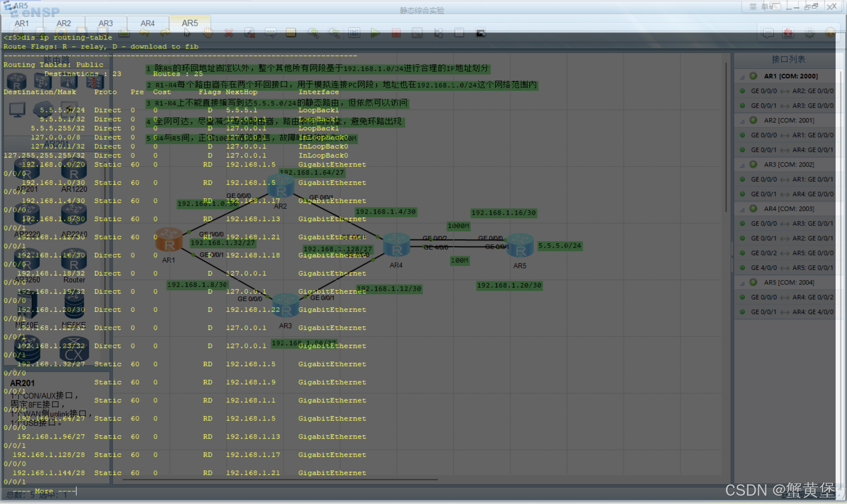Click the Redo arrow icon
Image resolution: width=847 pixels, height=504 pixels.
pyautogui.click(x=165, y=33)
